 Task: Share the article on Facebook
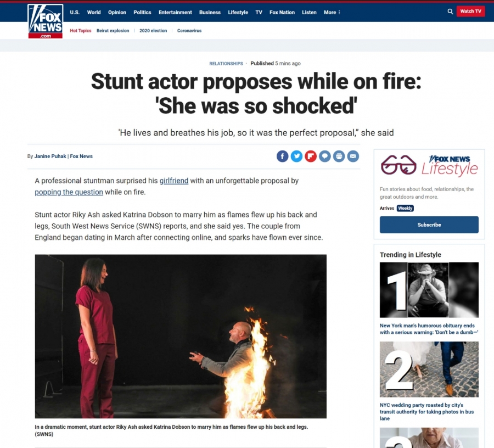282,156
